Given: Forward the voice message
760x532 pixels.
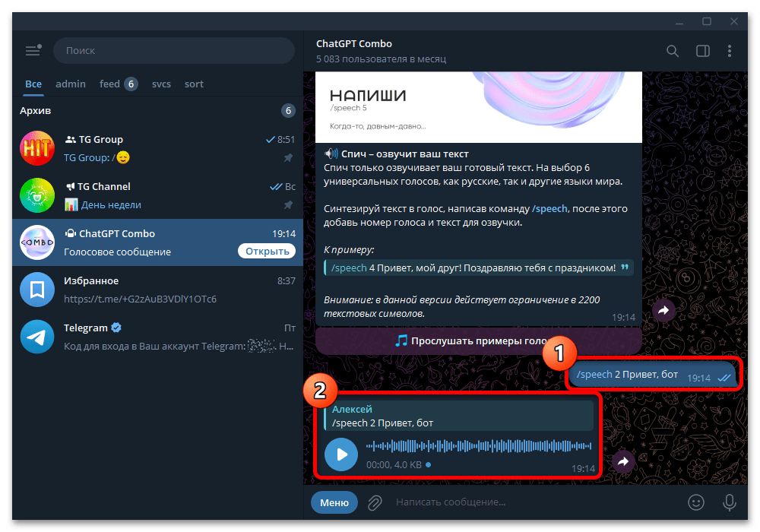Looking at the screenshot, I should (x=623, y=461).
